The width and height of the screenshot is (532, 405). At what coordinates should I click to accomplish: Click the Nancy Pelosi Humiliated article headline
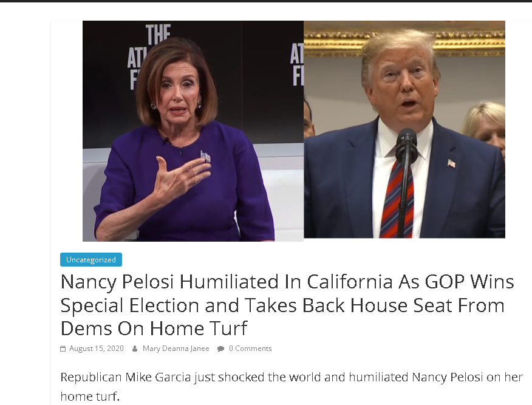[x=287, y=305]
